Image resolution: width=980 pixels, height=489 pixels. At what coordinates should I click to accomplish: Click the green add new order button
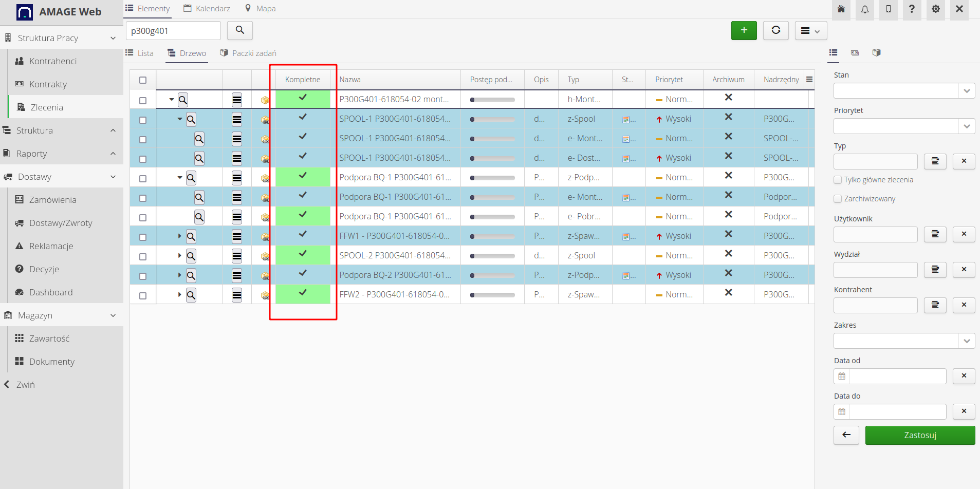(744, 30)
